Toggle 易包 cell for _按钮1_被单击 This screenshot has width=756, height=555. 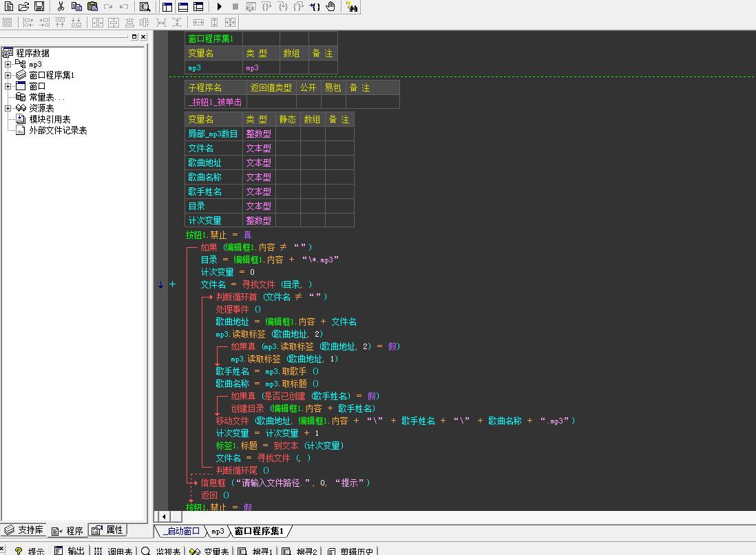point(333,102)
